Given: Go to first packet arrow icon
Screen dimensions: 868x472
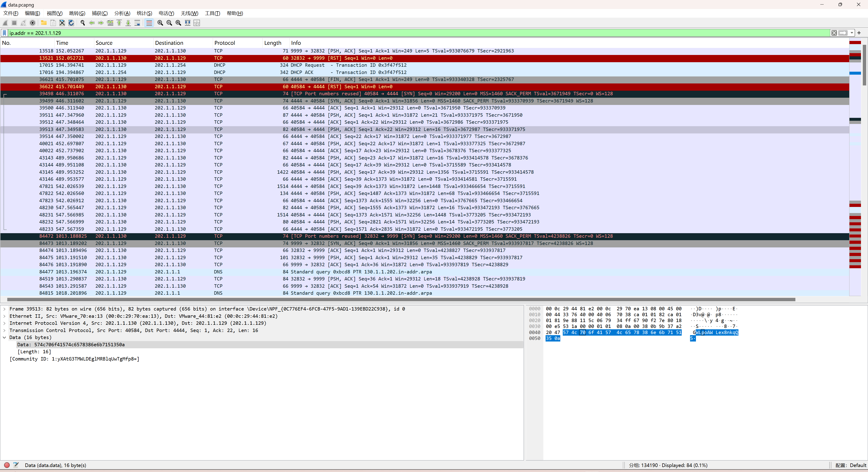Looking at the screenshot, I should click(119, 23).
